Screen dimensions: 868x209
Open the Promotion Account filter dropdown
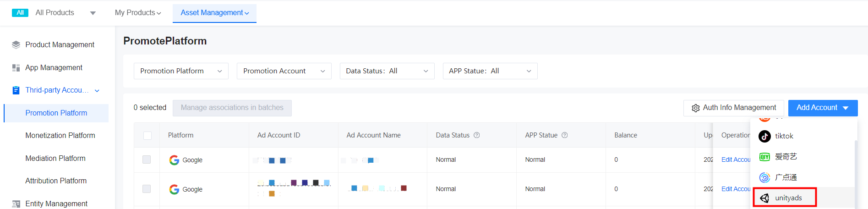point(284,71)
